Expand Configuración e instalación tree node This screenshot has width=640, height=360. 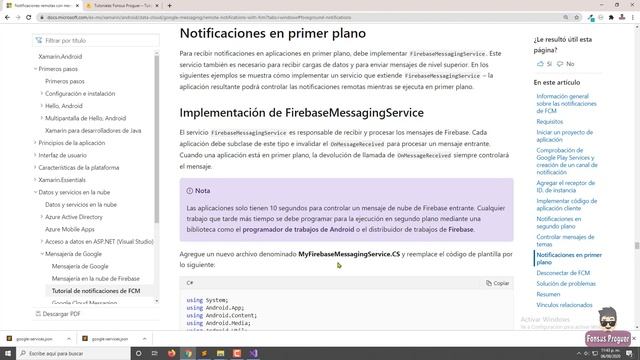point(42,93)
